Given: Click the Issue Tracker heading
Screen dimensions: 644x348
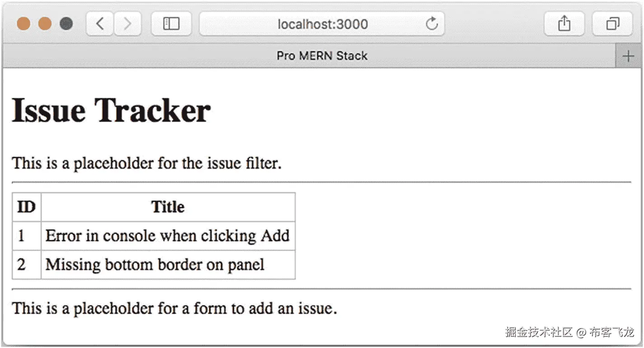Looking at the screenshot, I should pos(111,110).
